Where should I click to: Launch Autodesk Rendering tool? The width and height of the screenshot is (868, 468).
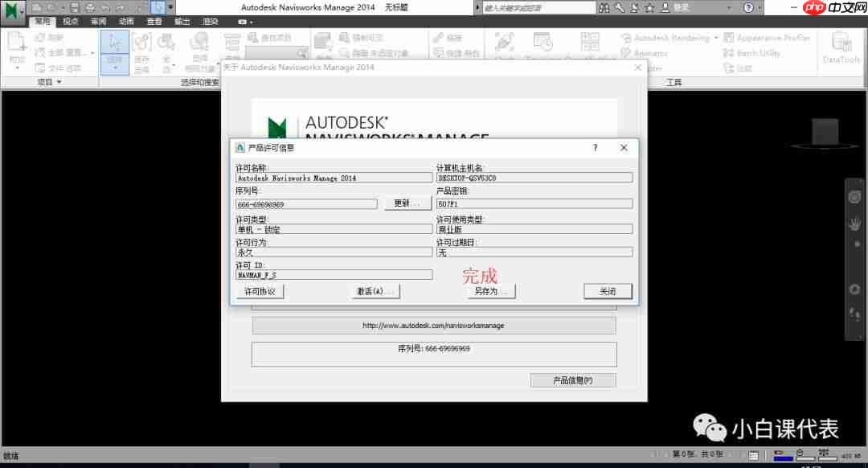(x=666, y=38)
